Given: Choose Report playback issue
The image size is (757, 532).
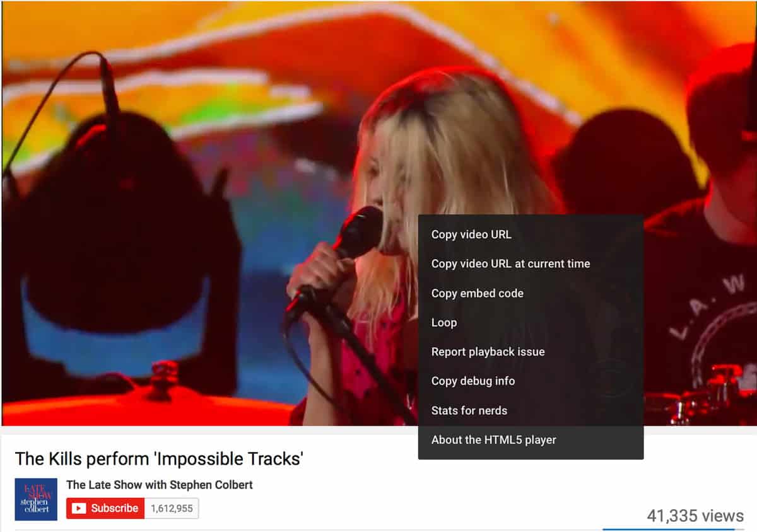Looking at the screenshot, I should pos(531,352).
